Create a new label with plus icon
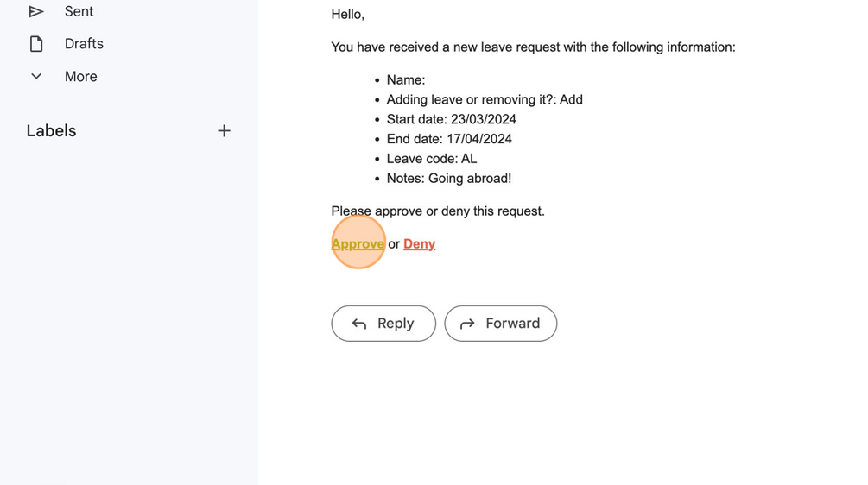Image resolution: width=868 pixels, height=485 pixels. coord(224,131)
